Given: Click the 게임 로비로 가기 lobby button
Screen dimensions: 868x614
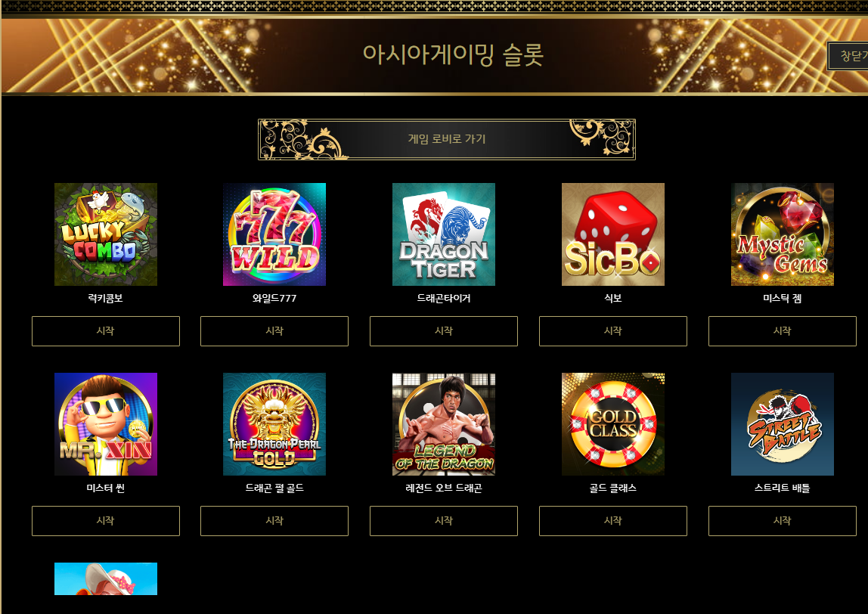Looking at the screenshot, I should click(x=447, y=140).
